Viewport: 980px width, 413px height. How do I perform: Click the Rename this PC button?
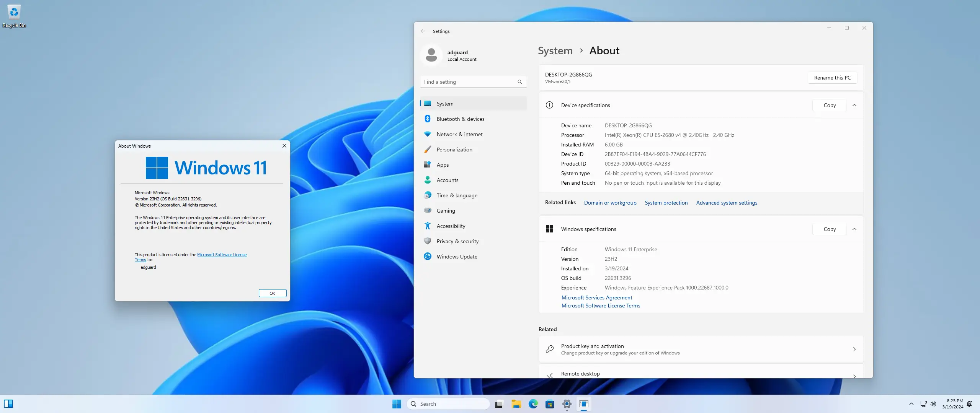coord(832,78)
